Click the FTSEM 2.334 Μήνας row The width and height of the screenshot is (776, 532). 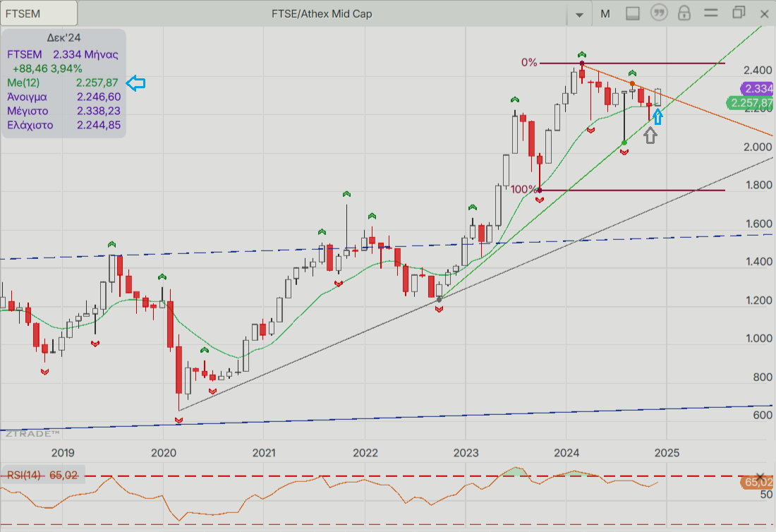point(63,54)
